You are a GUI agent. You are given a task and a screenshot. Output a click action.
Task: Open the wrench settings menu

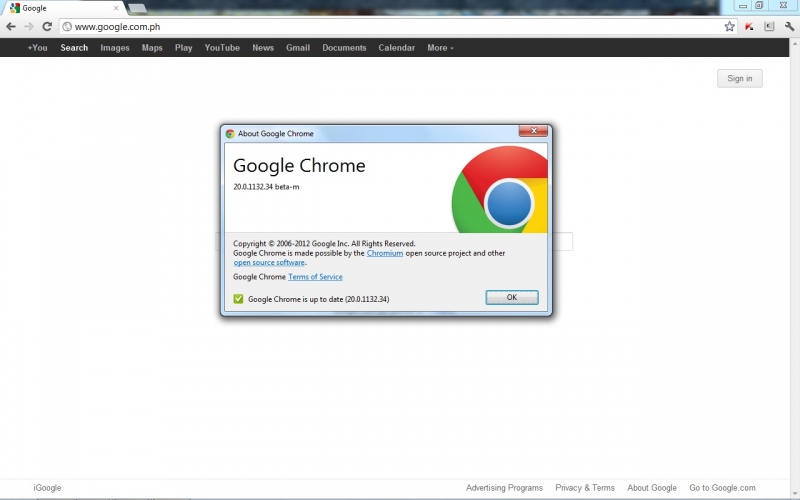point(789,27)
